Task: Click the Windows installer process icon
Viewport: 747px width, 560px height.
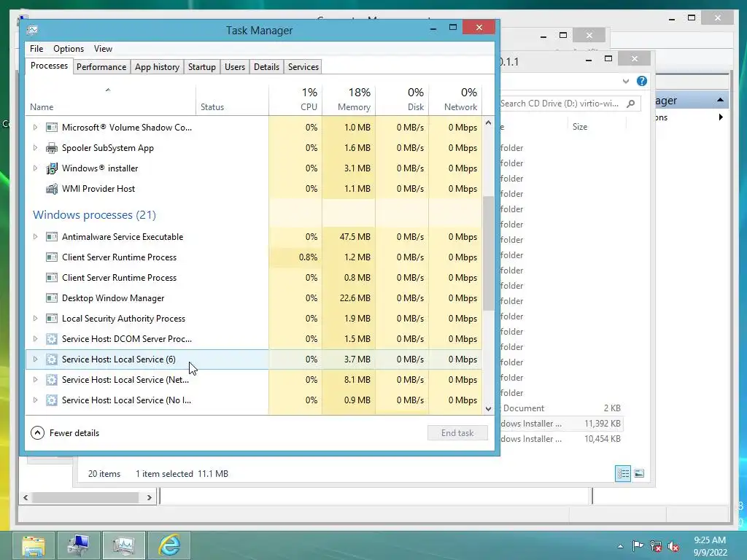Action: pyautogui.click(x=52, y=168)
